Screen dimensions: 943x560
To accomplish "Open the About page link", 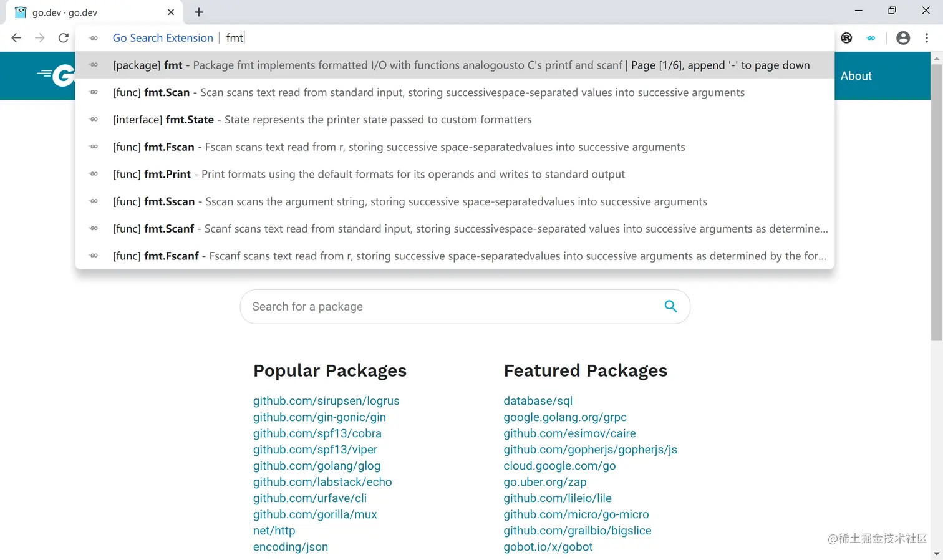I will (856, 76).
